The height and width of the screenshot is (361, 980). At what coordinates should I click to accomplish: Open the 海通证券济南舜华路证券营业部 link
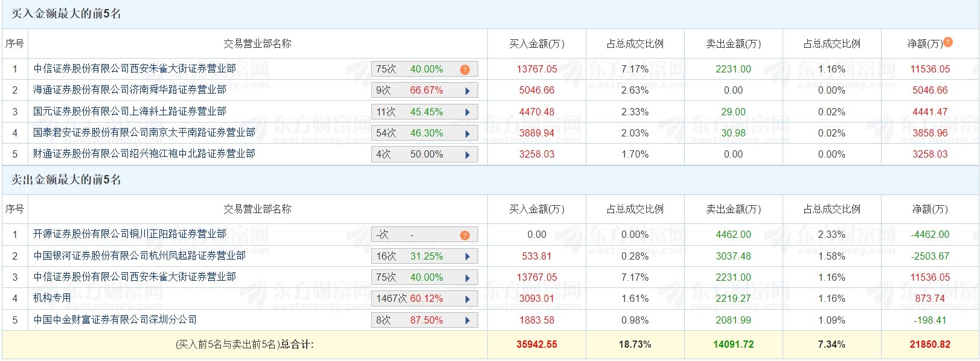[x=130, y=90]
